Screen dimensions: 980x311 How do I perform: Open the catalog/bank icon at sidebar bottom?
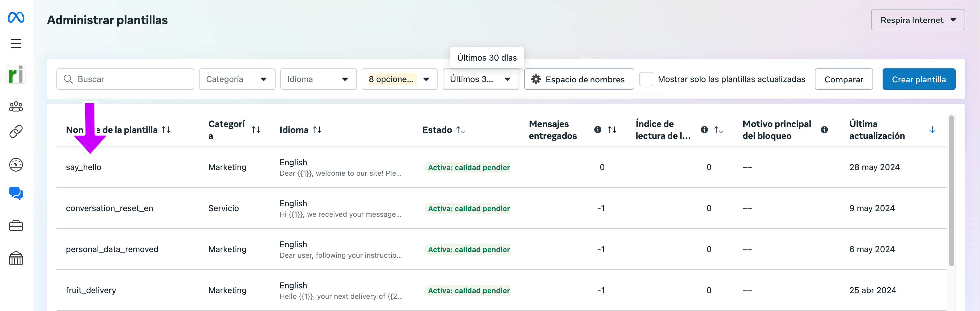pos(16,258)
